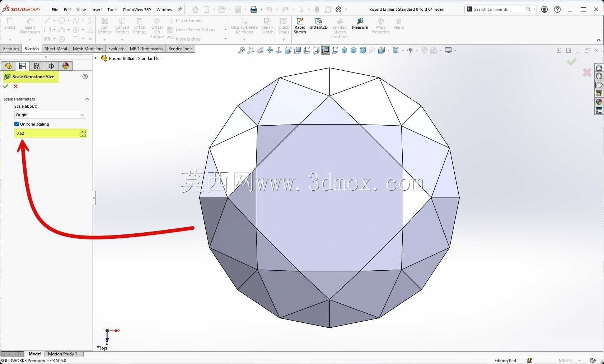Click the Save icon in quick access
604x364 pixels.
(x=238, y=9)
